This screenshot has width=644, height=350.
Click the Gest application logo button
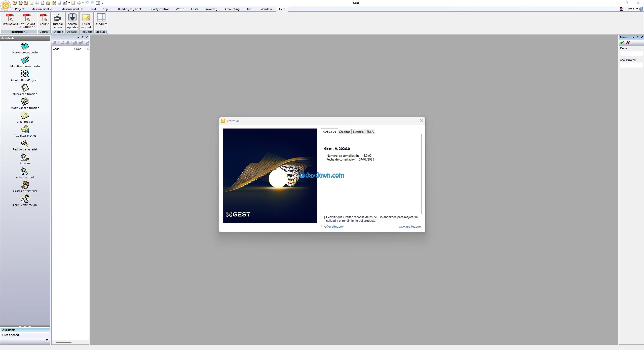coord(5,5)
